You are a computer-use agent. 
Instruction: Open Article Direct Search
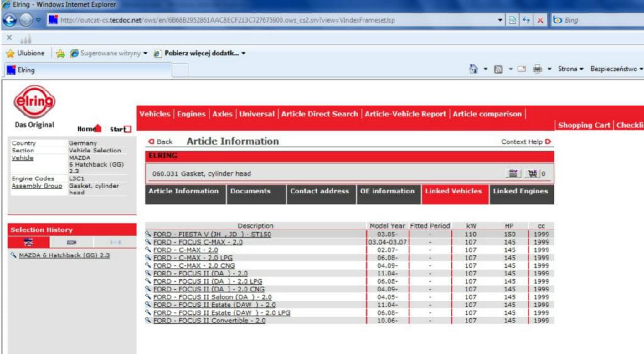(x=319, y=114)
